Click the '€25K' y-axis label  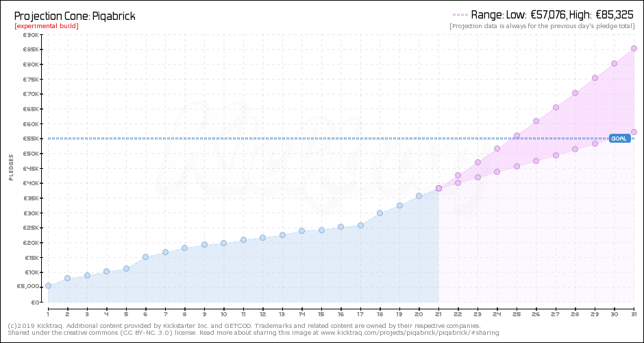tap(32, 228)
